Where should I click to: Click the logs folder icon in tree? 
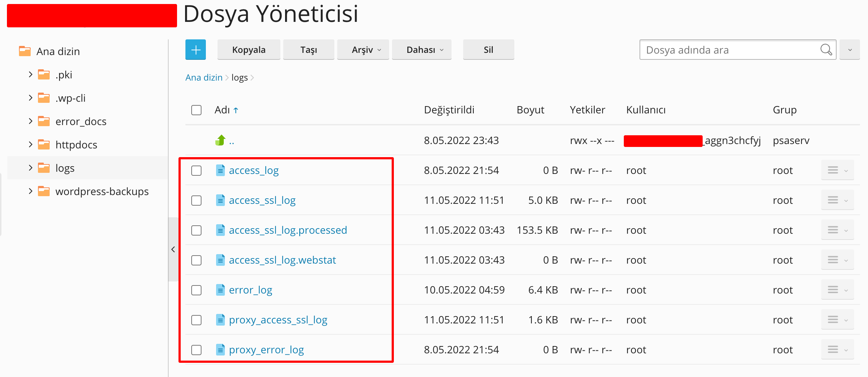point(44,168)
